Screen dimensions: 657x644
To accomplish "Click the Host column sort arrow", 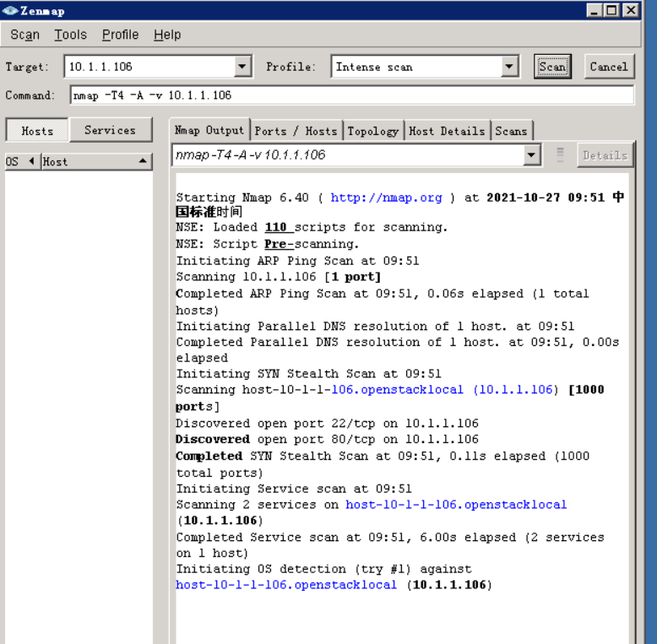I will (x=143, y=161).
